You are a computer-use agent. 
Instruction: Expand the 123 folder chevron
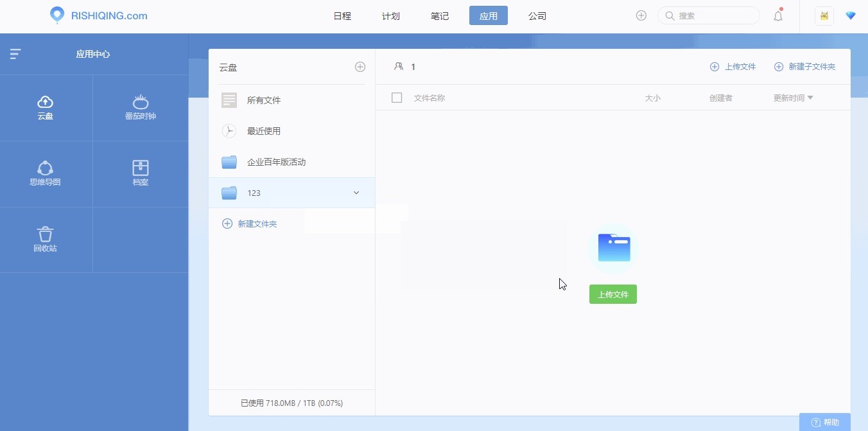(x=356, y=193)
